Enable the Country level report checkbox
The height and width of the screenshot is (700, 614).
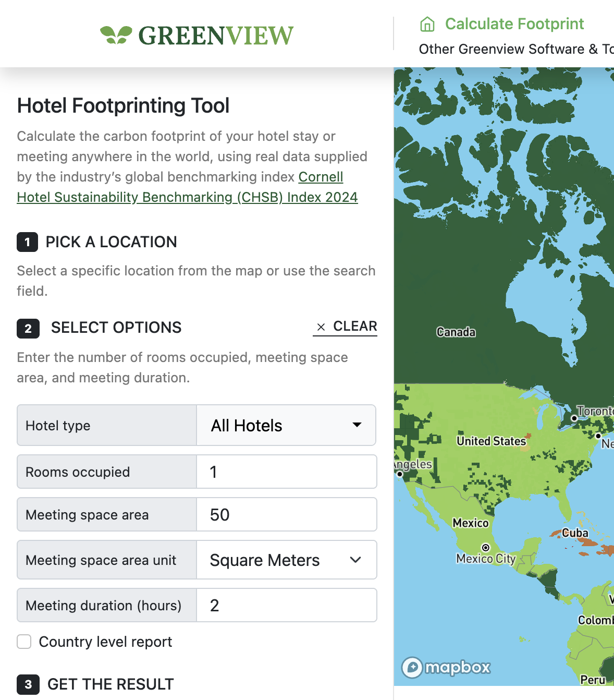point(24,642)
